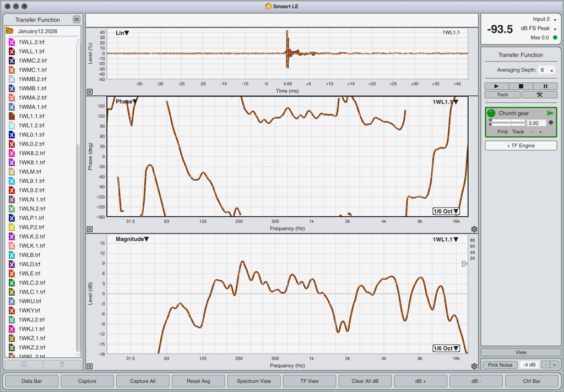Add a new TF Engine
The height and width of the screenshot is (392, 564).
pyautogui.click(x=520, y=145)
